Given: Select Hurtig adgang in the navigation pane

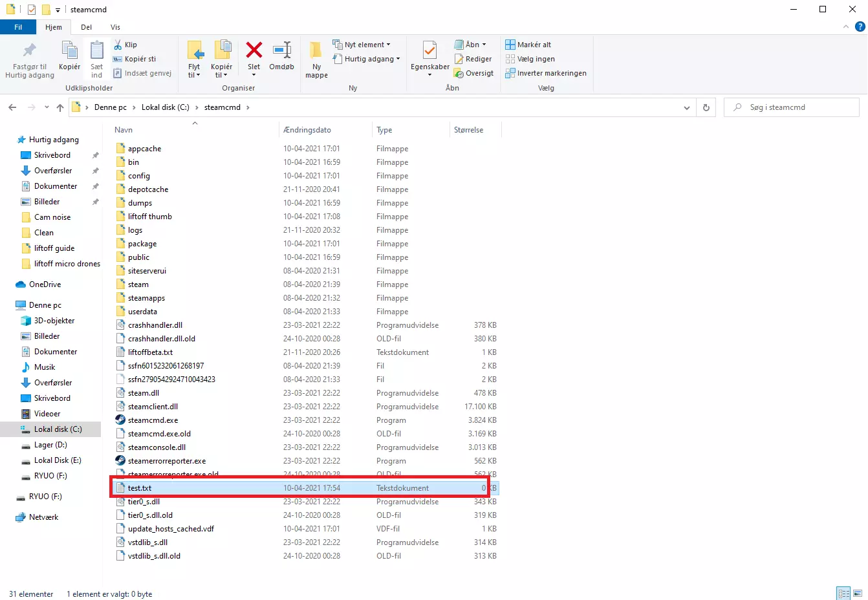Looking at the screenshot, I should pos(54,140).
